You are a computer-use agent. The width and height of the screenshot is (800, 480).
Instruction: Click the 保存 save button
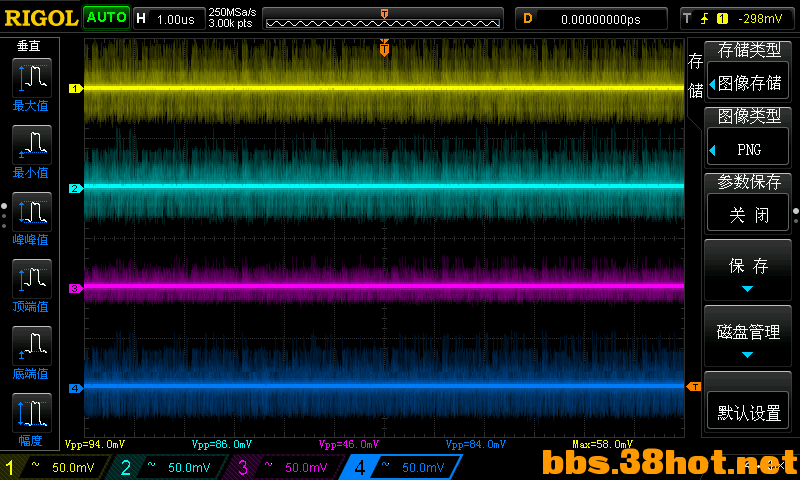tap(748, 270)
